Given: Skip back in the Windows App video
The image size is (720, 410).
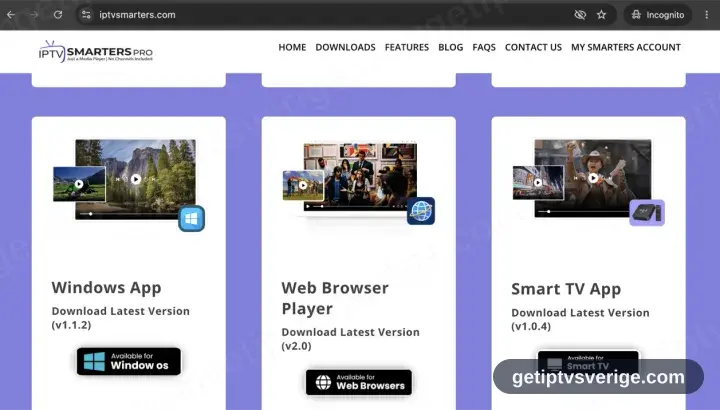Looking at the screenshot, I should click(118, 180).
